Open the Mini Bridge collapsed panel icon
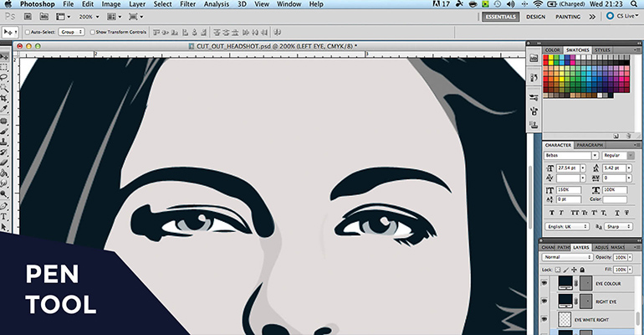Viewport: 644px width, 335px height. 534,59
